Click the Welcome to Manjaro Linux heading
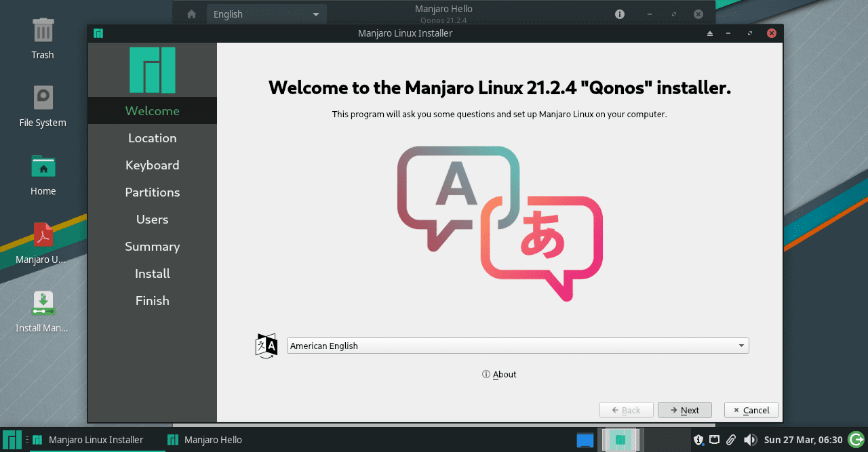 500,87
